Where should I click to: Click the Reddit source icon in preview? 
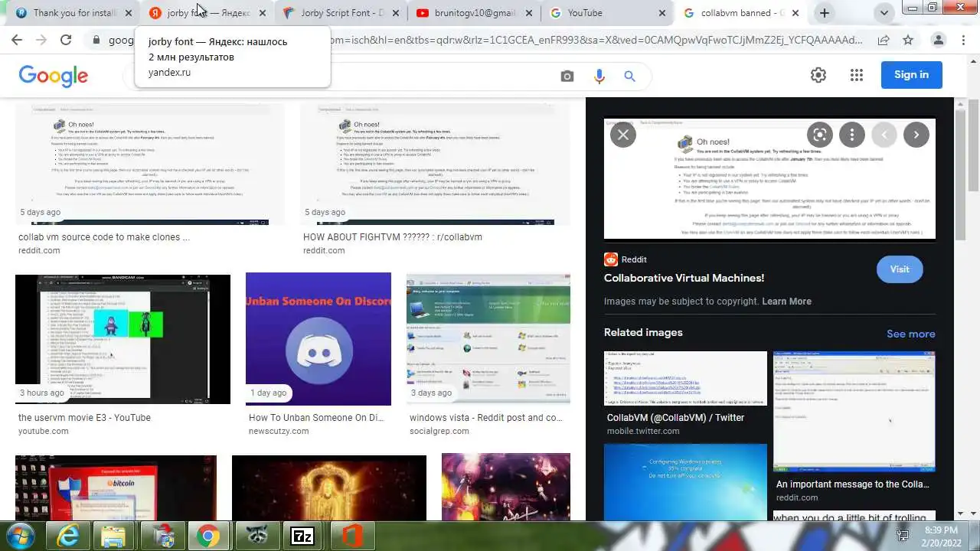(611, 259)
